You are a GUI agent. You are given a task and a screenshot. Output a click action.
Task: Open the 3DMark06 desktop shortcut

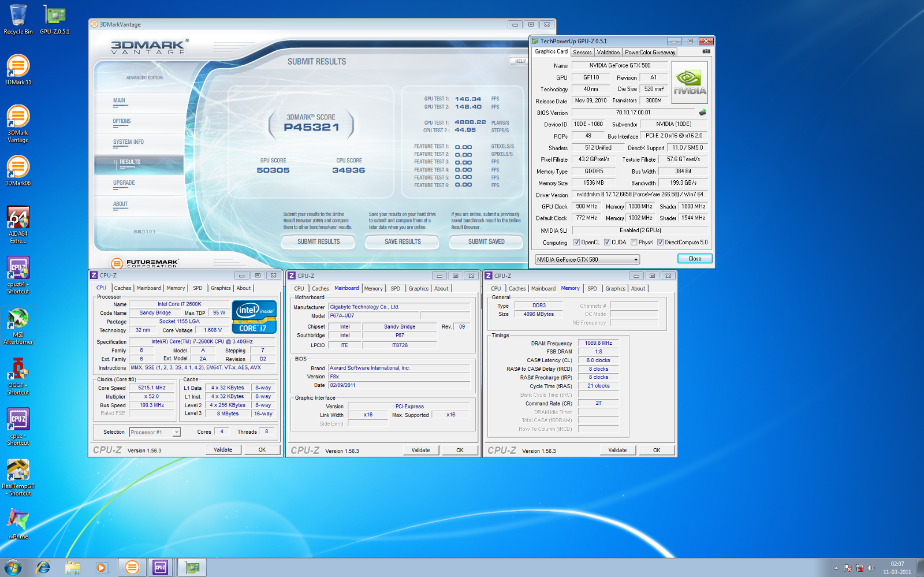[18, 170]
